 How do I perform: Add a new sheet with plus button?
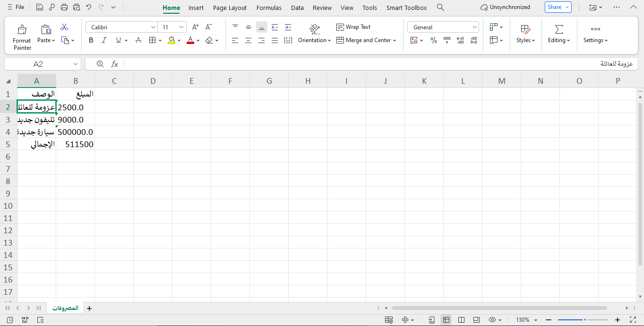click(89, 308)
